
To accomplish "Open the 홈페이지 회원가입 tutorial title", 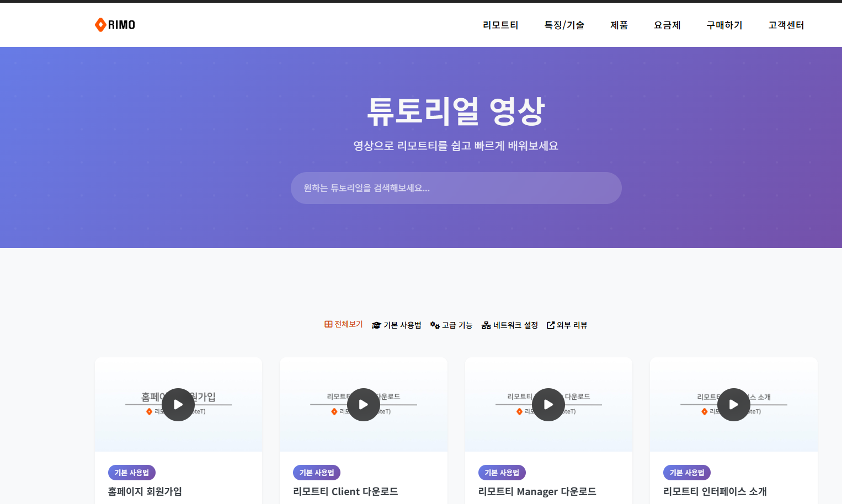I will [x=145, y=491].
